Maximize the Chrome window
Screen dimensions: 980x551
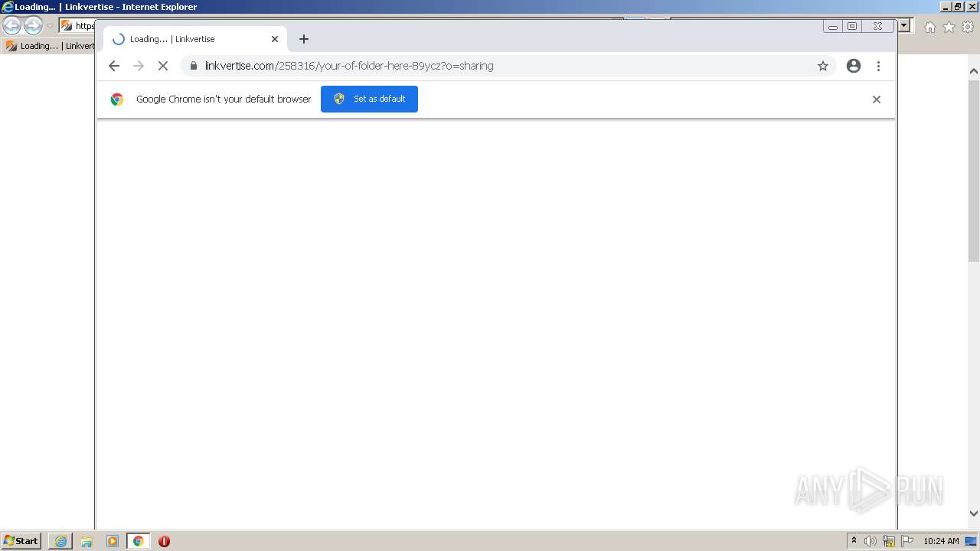tap(852, 26)
